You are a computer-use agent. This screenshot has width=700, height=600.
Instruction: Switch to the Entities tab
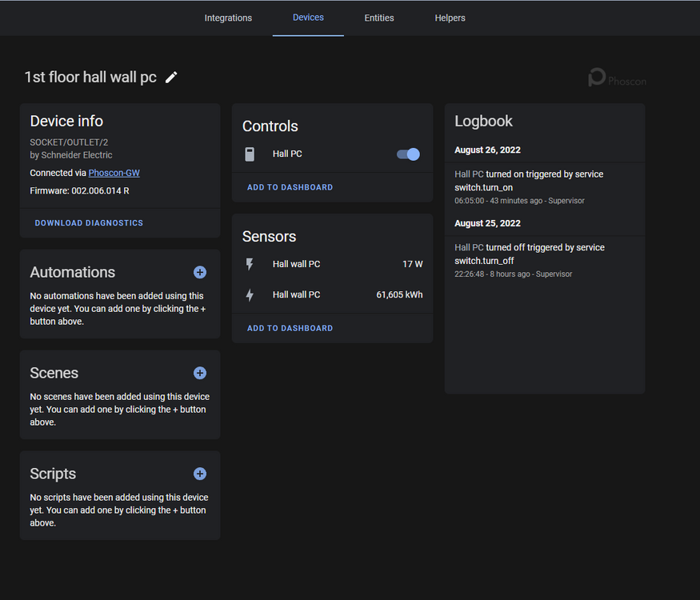click(x=379, y=18)
